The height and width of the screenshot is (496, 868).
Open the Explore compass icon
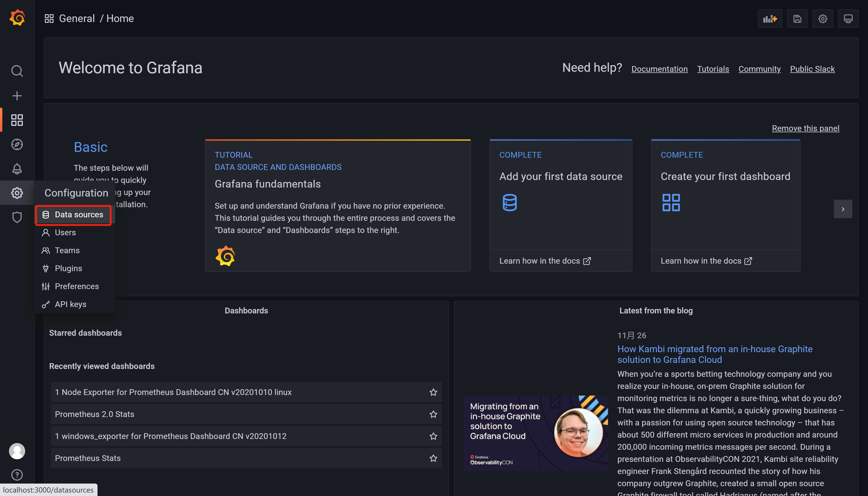(17, 144)
